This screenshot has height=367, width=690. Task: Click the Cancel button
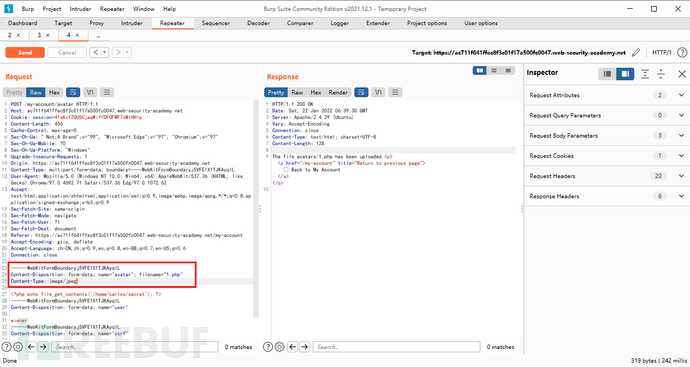coord(67,52)
